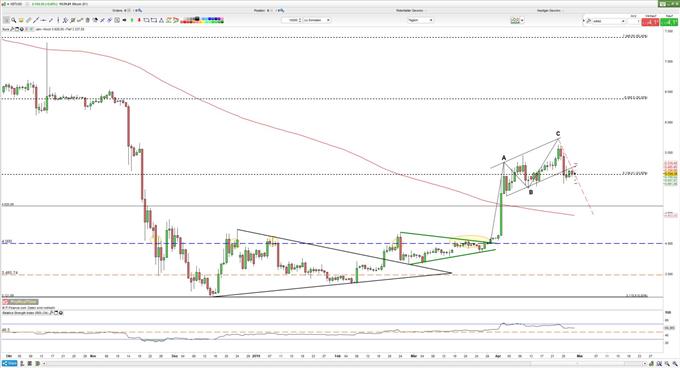Click the C label on the chart

(558, 134)
